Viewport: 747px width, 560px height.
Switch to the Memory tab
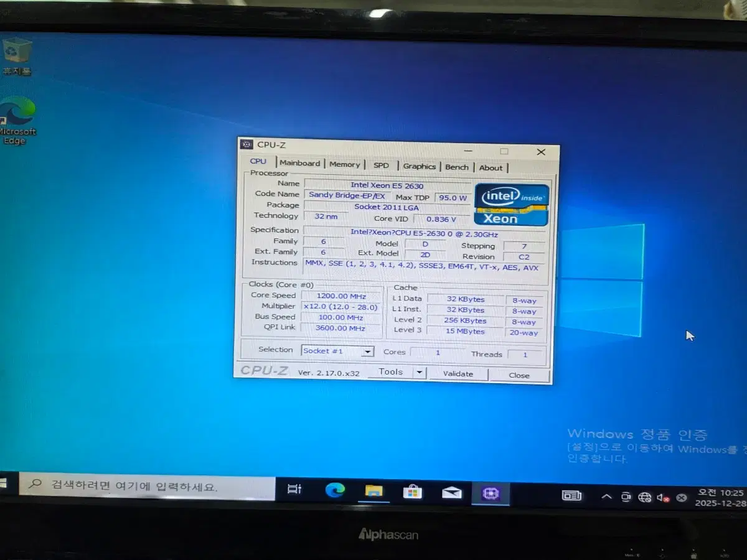click(x=344, y=164)
